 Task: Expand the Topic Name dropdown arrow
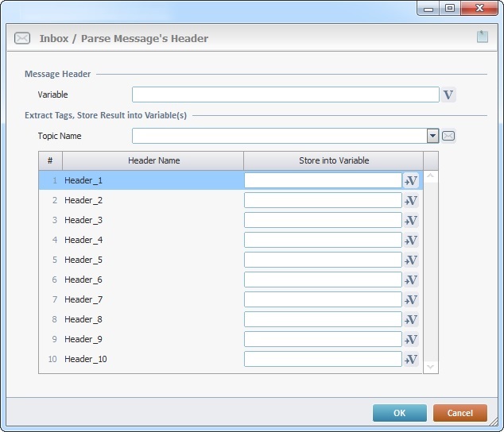tap(432, 136)
